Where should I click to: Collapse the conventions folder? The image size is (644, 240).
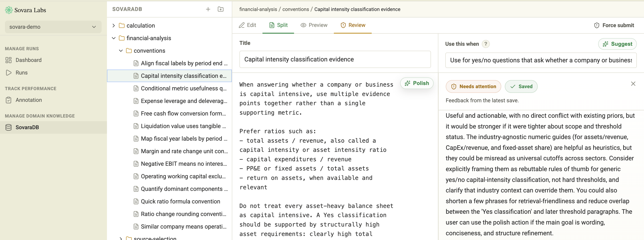(121, 51)
